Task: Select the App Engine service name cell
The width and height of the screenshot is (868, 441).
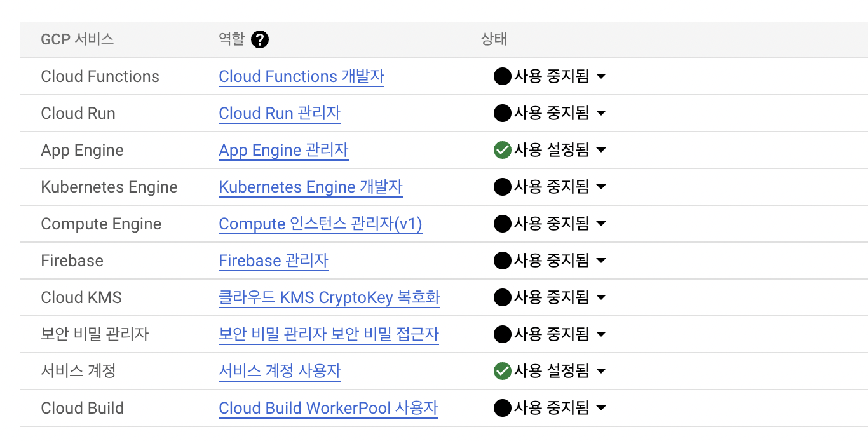Action: coord(83,151)
